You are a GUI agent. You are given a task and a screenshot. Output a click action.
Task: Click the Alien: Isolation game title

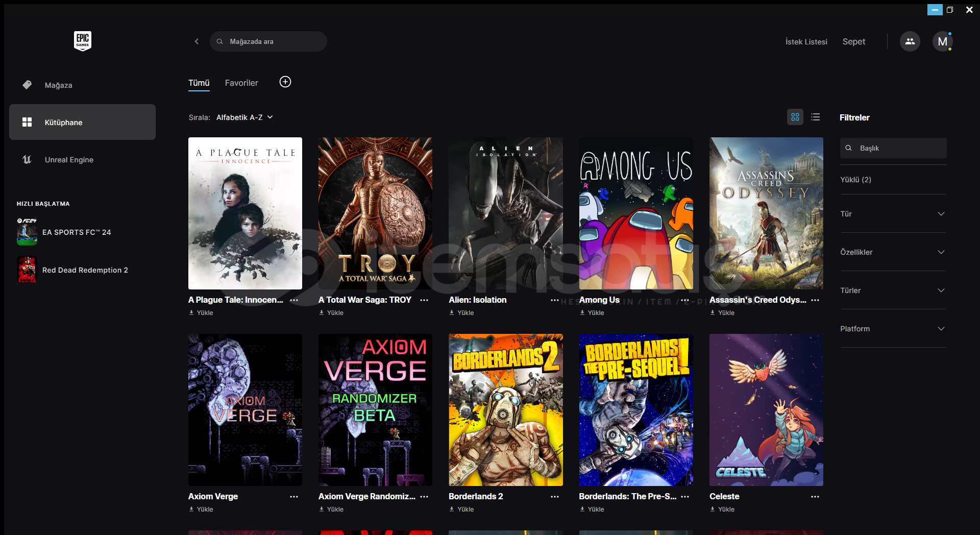[478, 300]
